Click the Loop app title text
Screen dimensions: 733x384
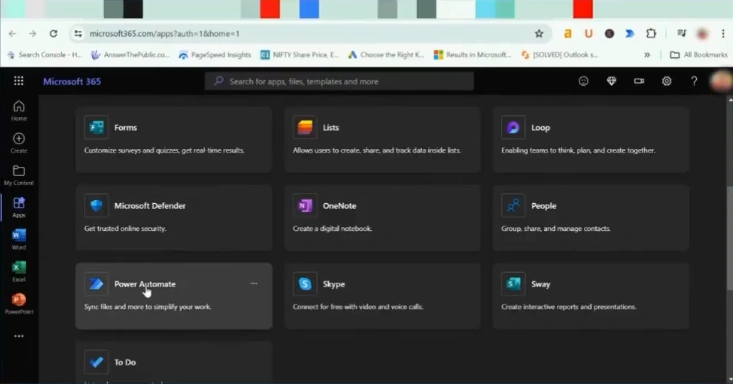pyautogui.click(x=540, y=127)
